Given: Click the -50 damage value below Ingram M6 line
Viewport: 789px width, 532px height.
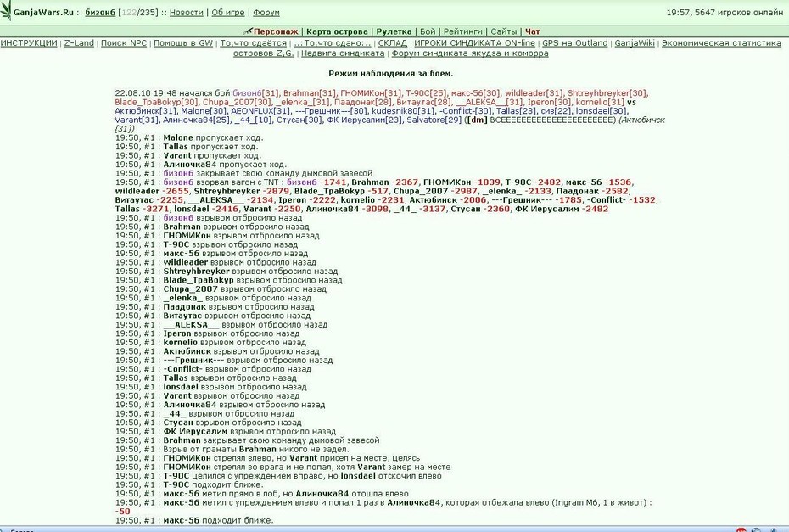Looking at the screenshot, I should [x=123, y=512].
